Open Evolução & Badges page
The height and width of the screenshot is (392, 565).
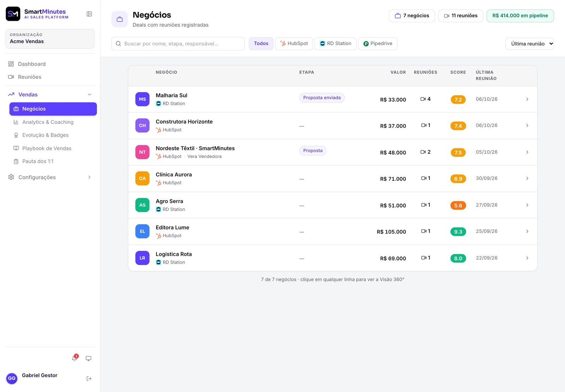[x=53, y=135]
